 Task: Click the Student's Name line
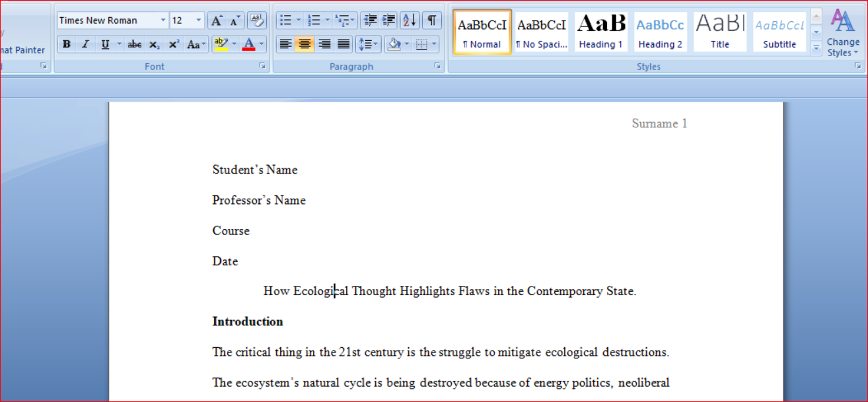255,170
